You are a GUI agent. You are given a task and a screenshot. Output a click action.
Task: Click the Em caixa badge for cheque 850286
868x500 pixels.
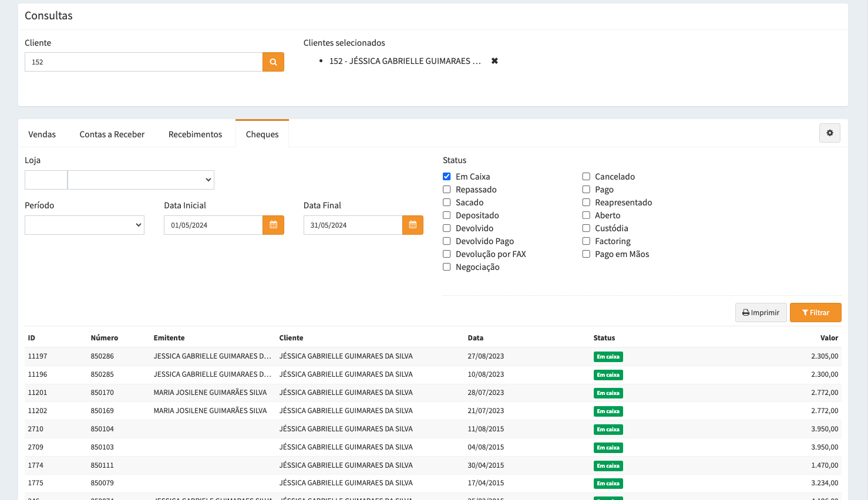pos(608,357)
